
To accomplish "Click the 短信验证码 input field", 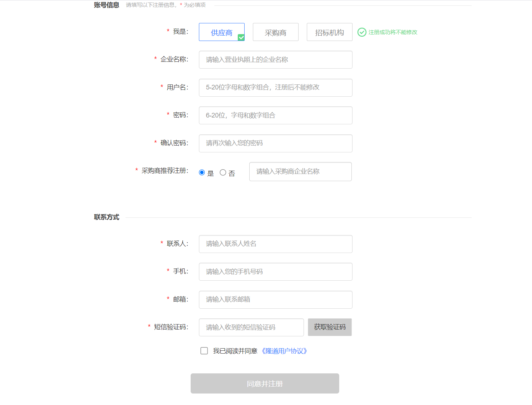I will pos(251,327).
